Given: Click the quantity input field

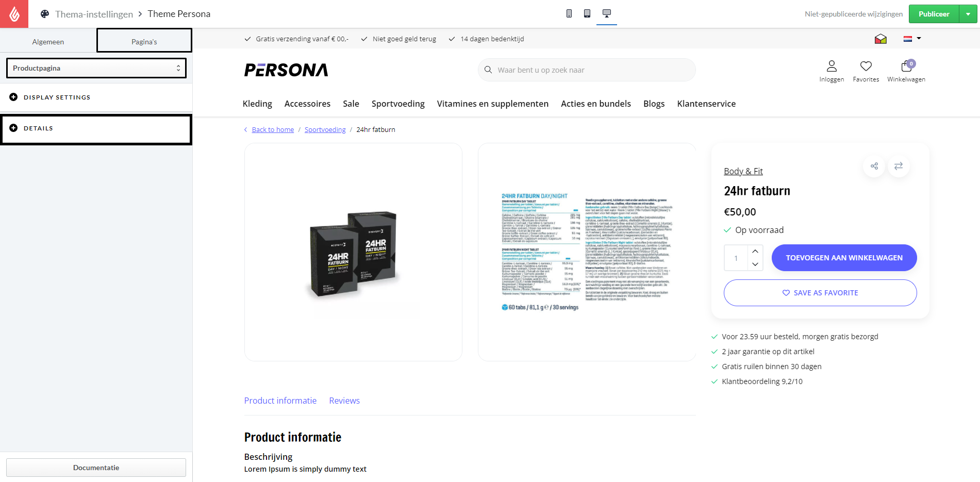Looking at the screenshot, I should (x=736, y=258).
